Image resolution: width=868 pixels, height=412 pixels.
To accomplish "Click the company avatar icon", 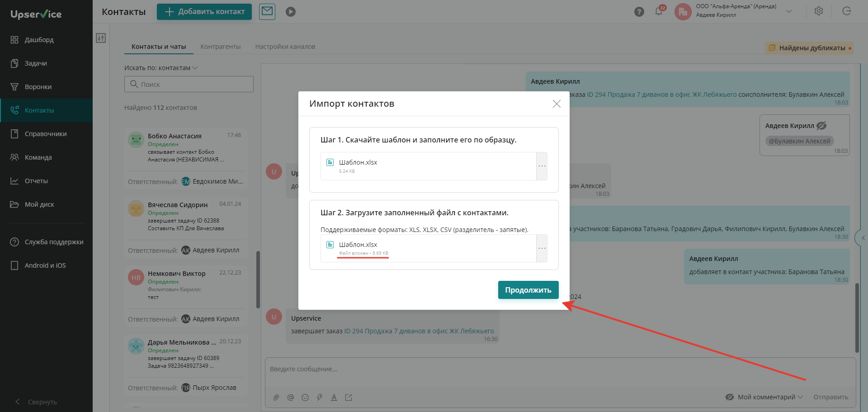I will 683,12.
